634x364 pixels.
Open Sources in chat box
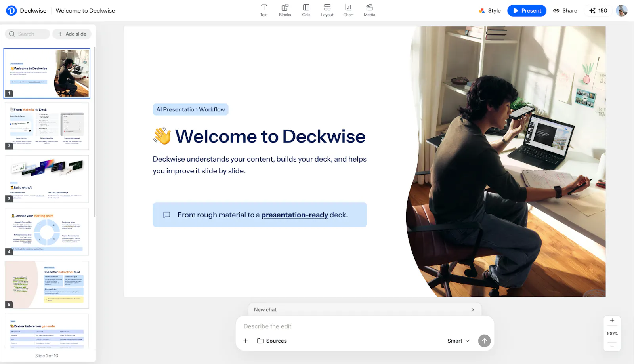(272, 341)
